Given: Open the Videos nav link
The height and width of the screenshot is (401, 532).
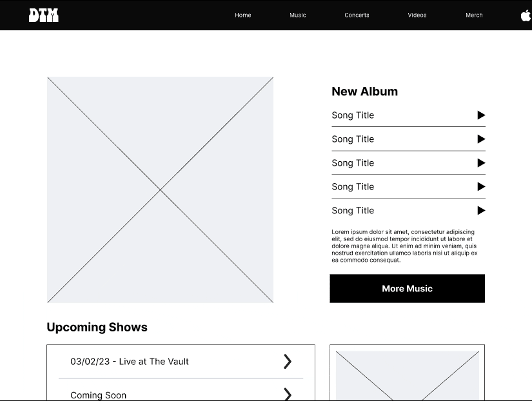Looking at the screenshot, I should click(417, 15).
